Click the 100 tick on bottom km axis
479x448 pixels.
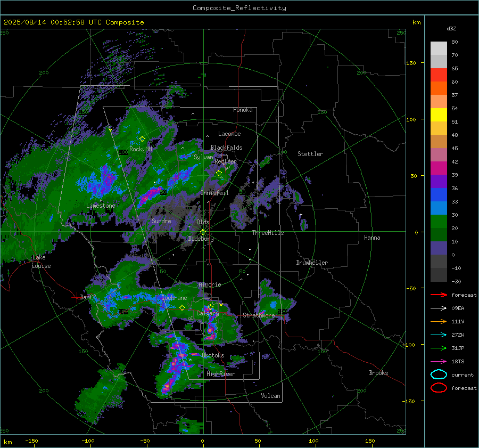pos(313,441)
